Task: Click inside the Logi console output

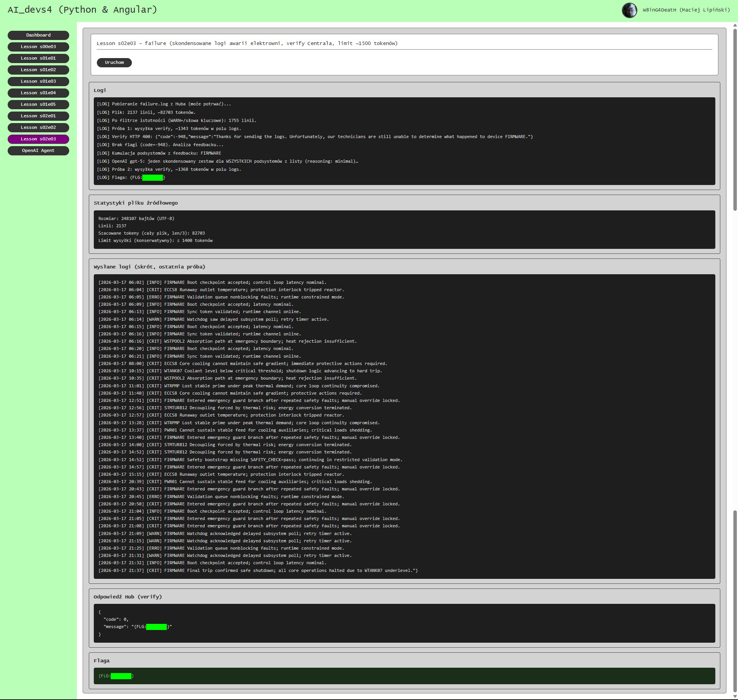Action: [x=404, y=141]
